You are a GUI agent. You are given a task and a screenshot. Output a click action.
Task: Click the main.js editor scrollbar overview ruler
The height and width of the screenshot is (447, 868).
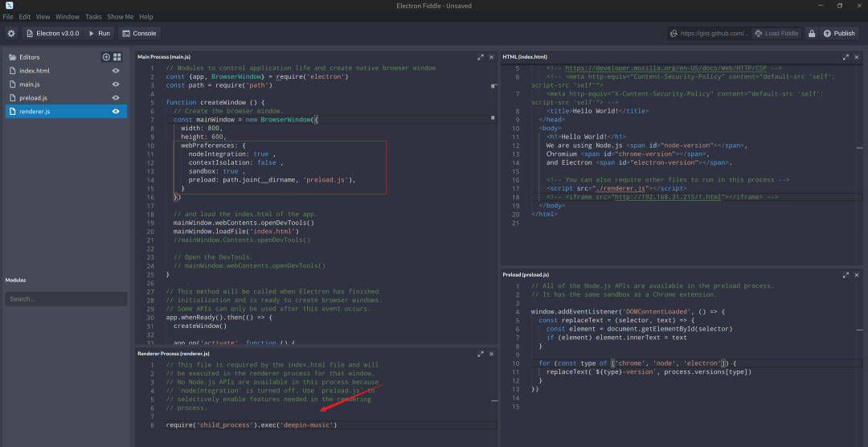point(493,203)
